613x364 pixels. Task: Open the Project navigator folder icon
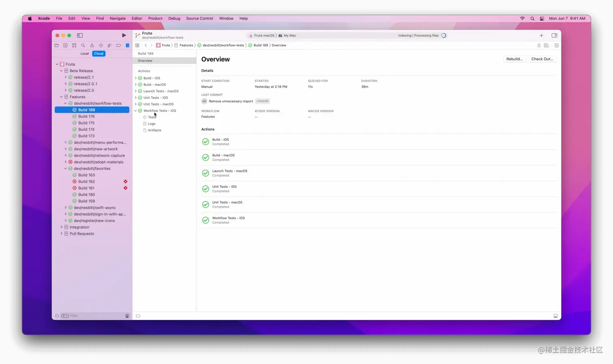56,45
